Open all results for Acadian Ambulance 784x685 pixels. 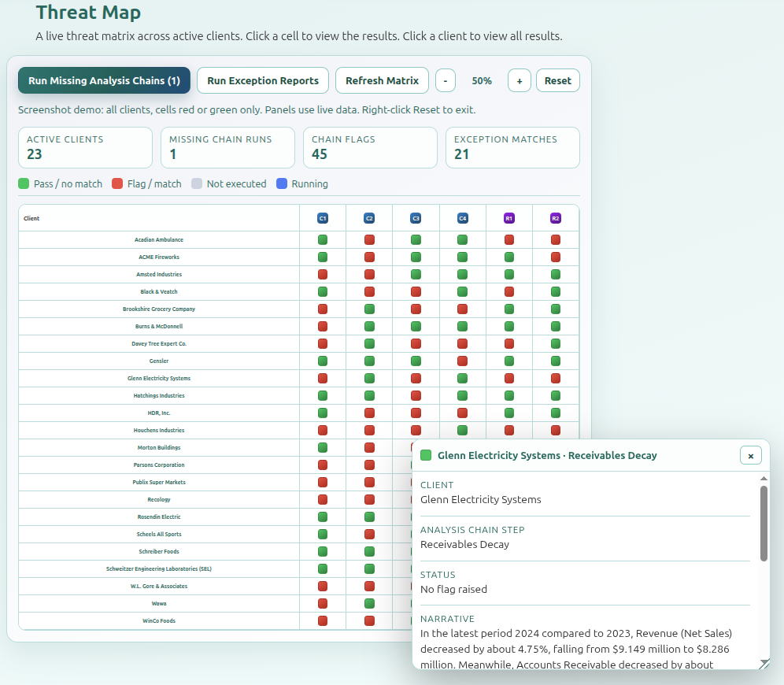click(159, 240)
